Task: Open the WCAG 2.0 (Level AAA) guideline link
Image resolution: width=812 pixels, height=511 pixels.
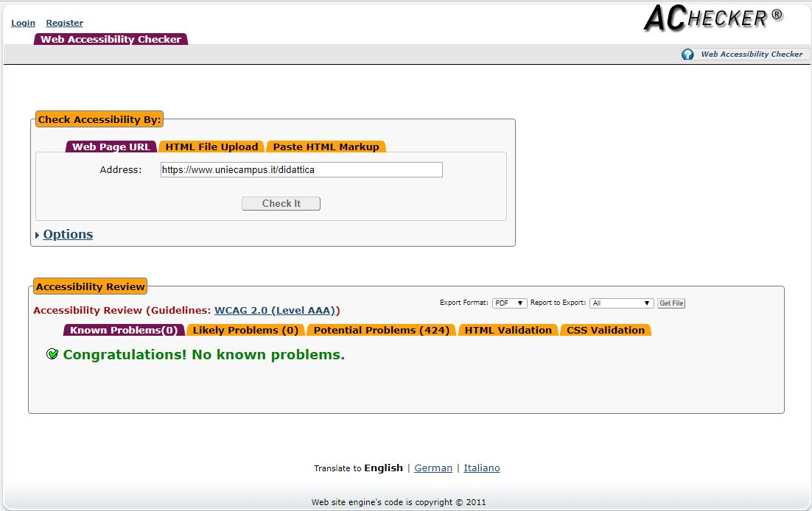Action: click(275, 311)
